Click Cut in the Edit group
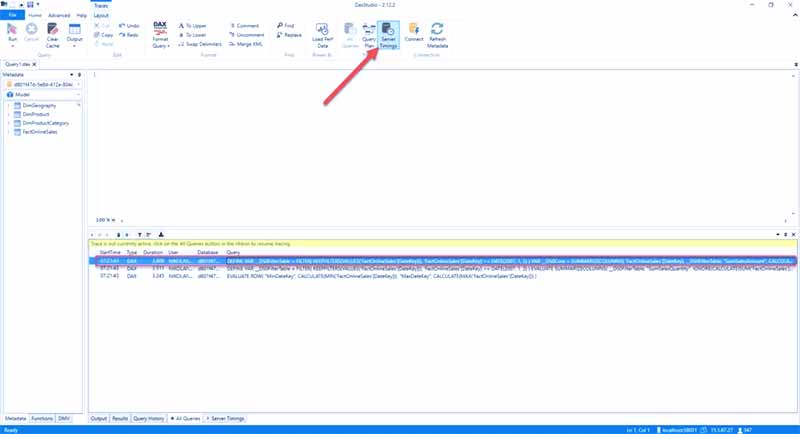Image resolution: width=800 pixels, height=434 pixels. [x=102, y=25]
